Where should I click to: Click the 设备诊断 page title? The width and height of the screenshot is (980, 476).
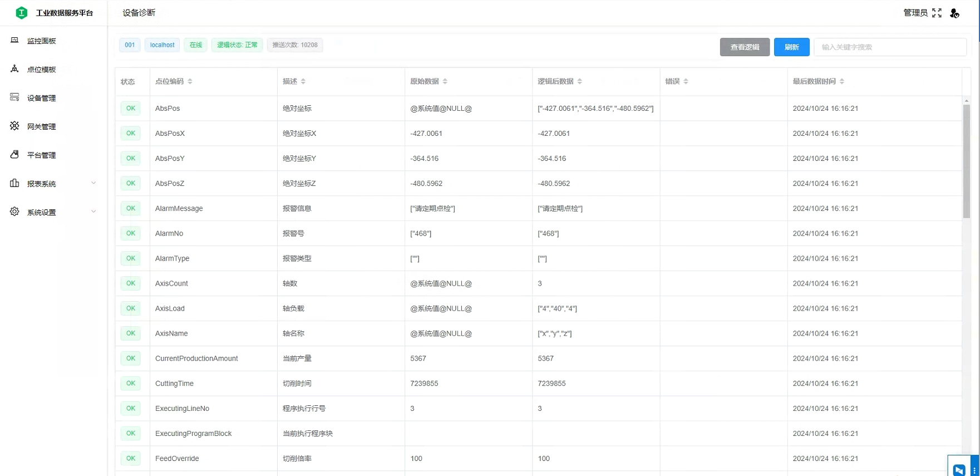click(139, 13)
